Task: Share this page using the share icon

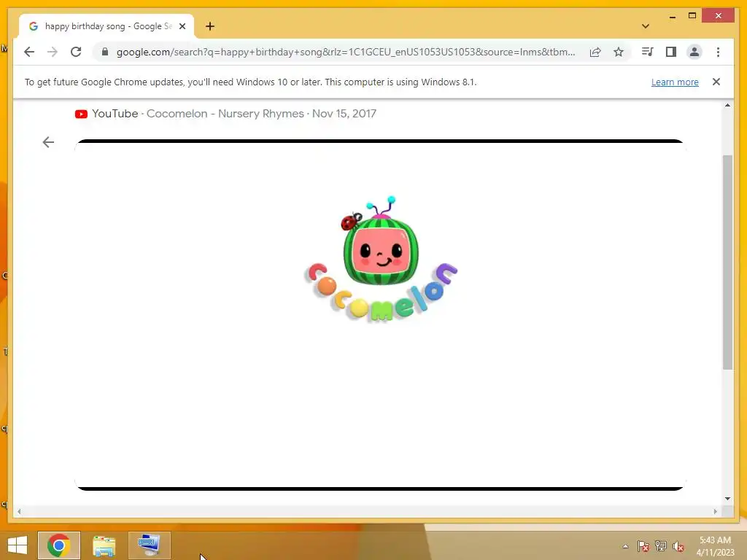Action: click(x=595, y=52)
